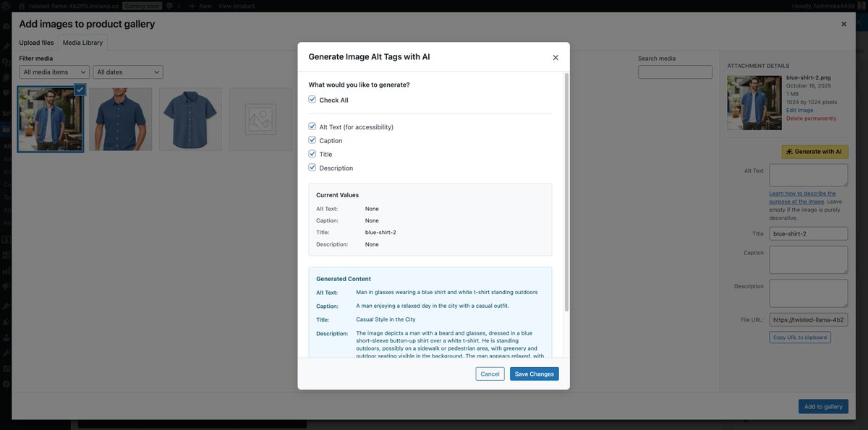
Task: Open comments via the speech bubble icon
Action: [168, 4]
